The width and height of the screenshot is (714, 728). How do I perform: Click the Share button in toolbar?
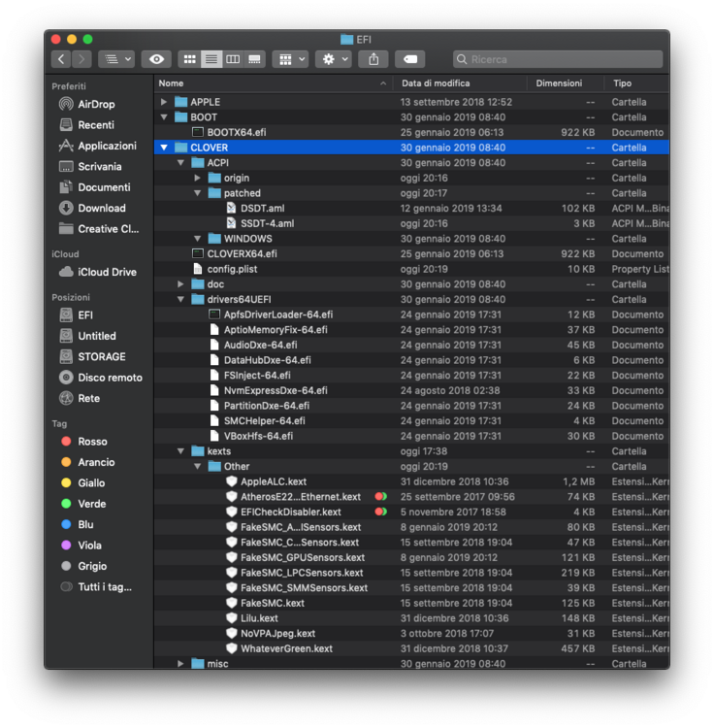click(x=373, y=59)
